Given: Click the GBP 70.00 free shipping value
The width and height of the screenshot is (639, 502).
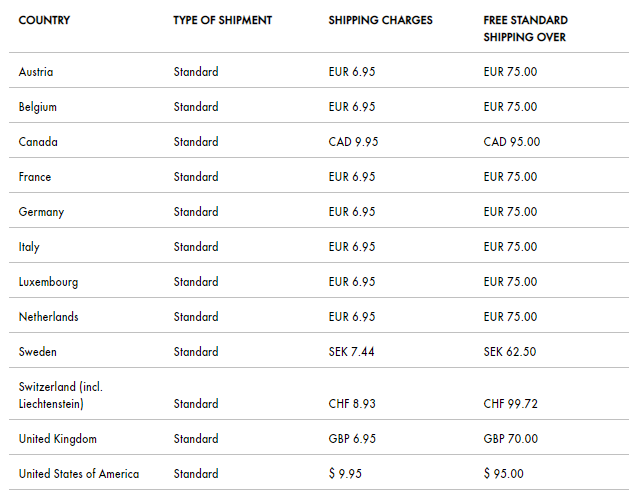Looking at the screenshot, I should tap(510, 439).
